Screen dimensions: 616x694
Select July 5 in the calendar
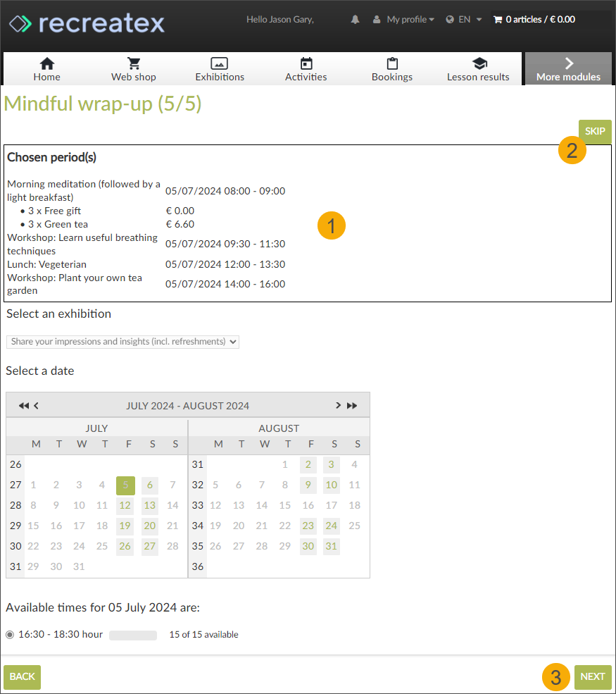coord(125,485)
